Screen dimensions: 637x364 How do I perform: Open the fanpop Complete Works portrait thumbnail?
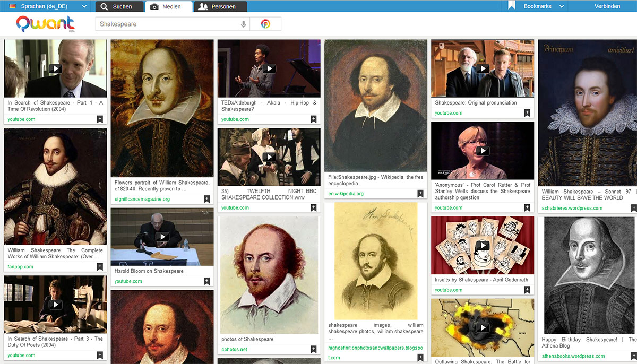click(55, 186)
